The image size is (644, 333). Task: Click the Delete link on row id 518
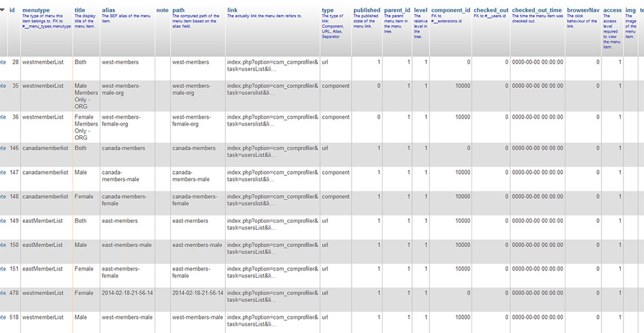click(3, 317)
